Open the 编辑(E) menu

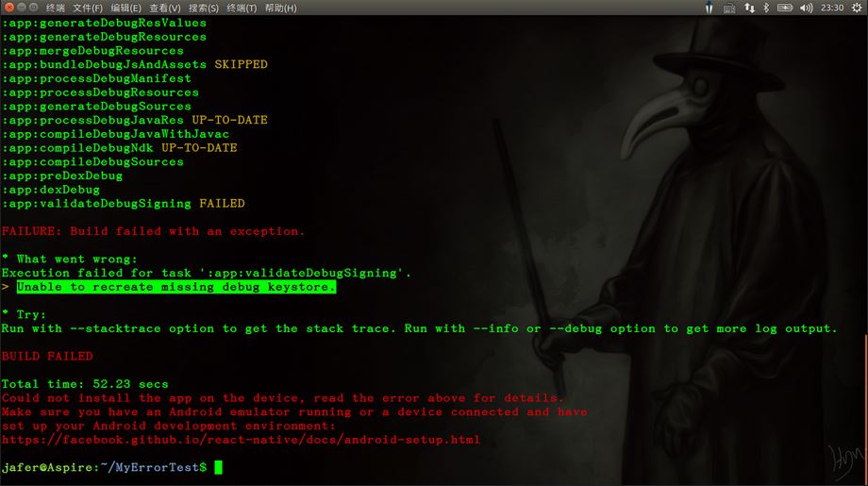tap(125, 8)
